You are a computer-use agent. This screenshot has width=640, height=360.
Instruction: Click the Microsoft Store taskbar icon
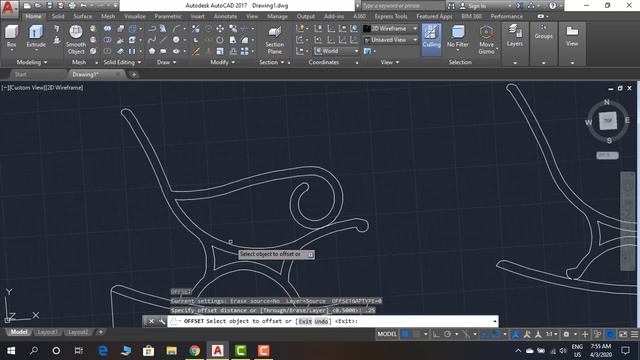(149, 351)
